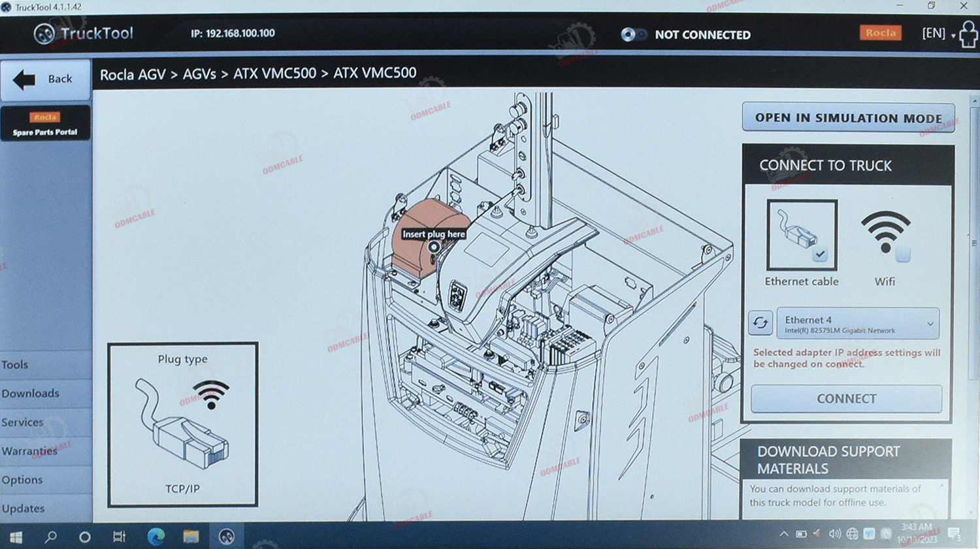Image resolution: width=980 pixels, height=549 pixels.
Task: Select the Wifi connection icon
Action: (x=885, y=232)
